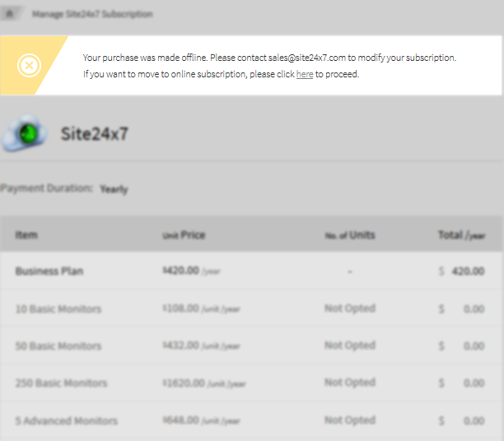Click the 250 Basic Monitors item
Screen dimensions: 504x441
pyautogui.click(x=61, y=383)
